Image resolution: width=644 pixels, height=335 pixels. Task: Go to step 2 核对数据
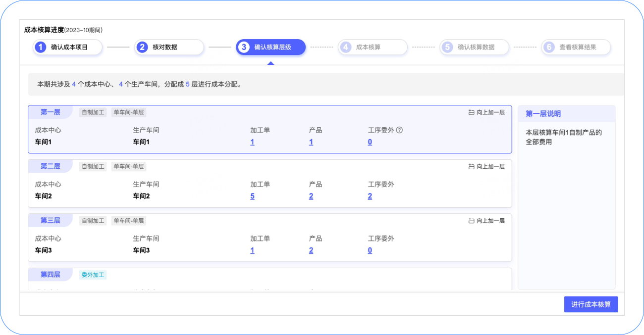(x=169, y=47)
